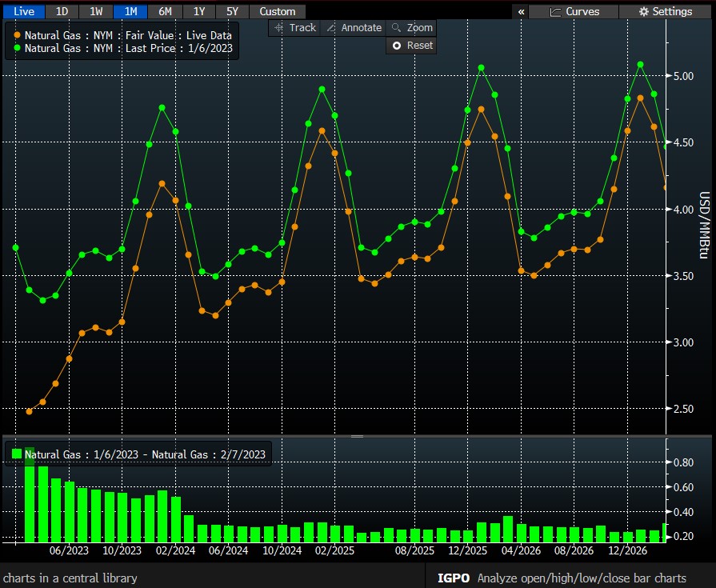This screenshot has height=588, width=716.
Task: Pick the 5Y range
Action: pyautogui.click(x=232, y=11)
